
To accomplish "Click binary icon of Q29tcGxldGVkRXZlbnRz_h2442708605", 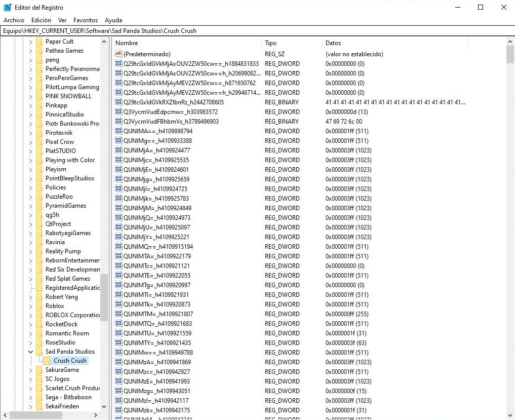I will tap(118, 102).
